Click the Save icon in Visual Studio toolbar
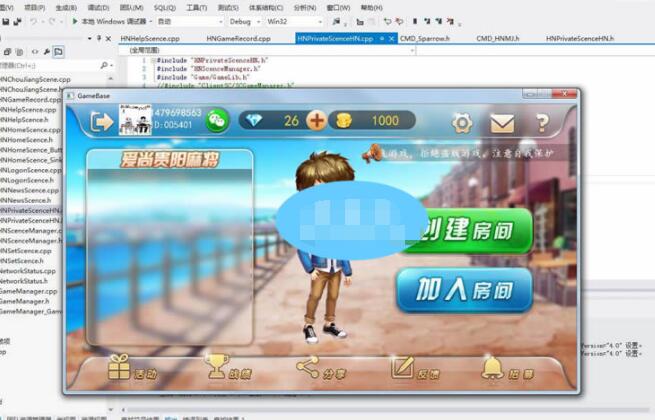The width and height of the screenshot is (655, 420). (6, 21)
